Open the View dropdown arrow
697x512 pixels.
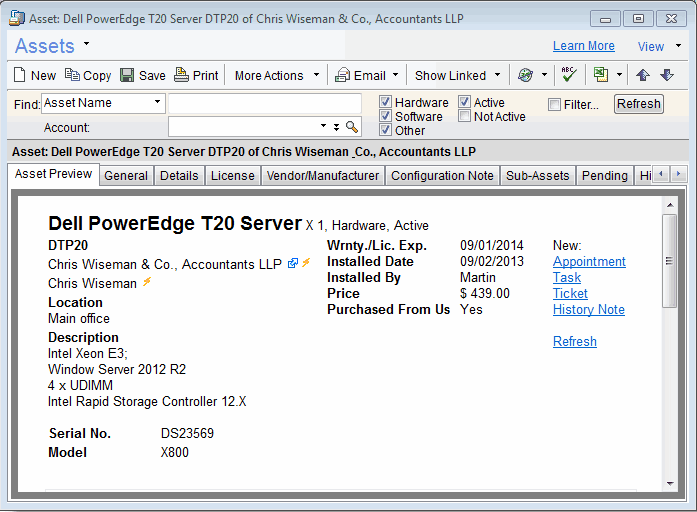point(678,46)
